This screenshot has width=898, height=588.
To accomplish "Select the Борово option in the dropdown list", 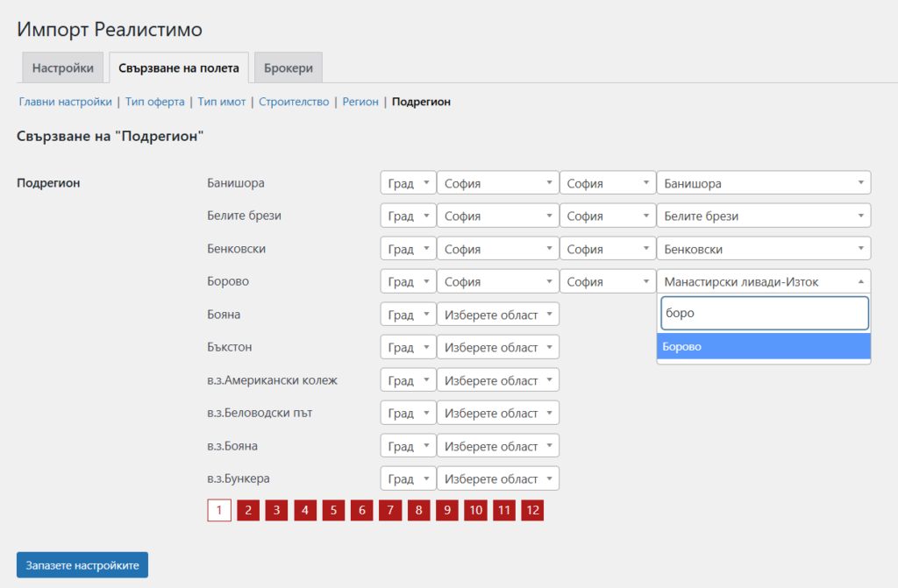I will (763, 347).
